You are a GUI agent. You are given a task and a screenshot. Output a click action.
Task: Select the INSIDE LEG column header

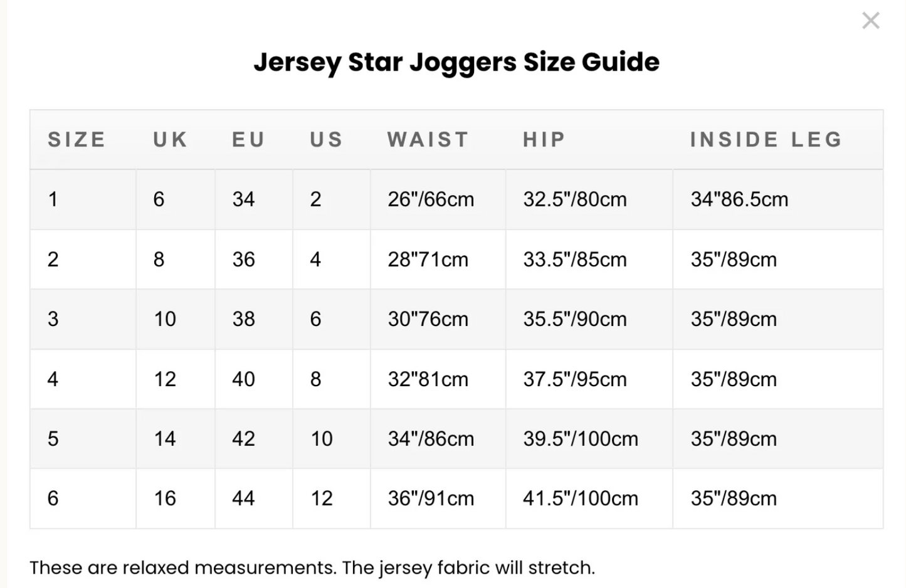click(x=765, y=140)
